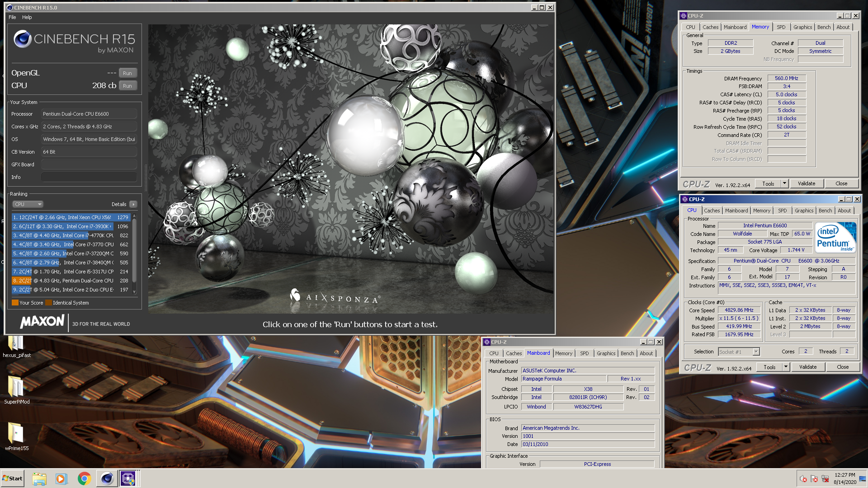Click Validate in the CPU tab CPU-Z window

(808, 367)
